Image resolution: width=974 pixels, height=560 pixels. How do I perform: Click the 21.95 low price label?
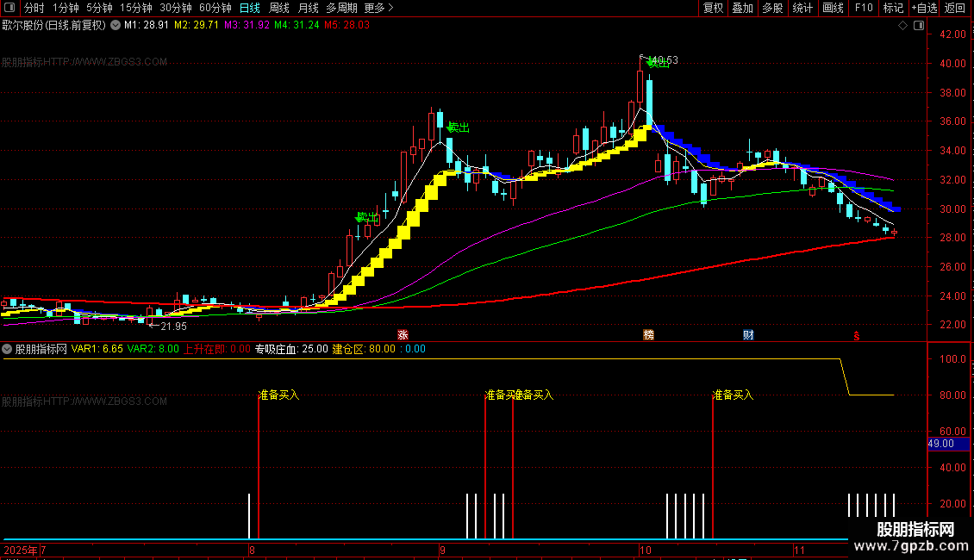point(173,326)
